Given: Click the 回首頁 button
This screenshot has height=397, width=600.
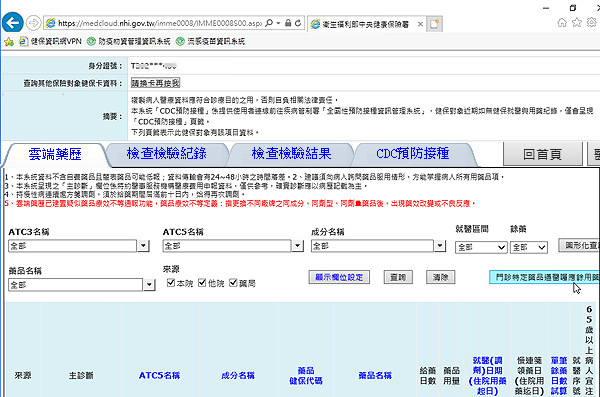Looking at the screenshot, I should pos(542,154).
